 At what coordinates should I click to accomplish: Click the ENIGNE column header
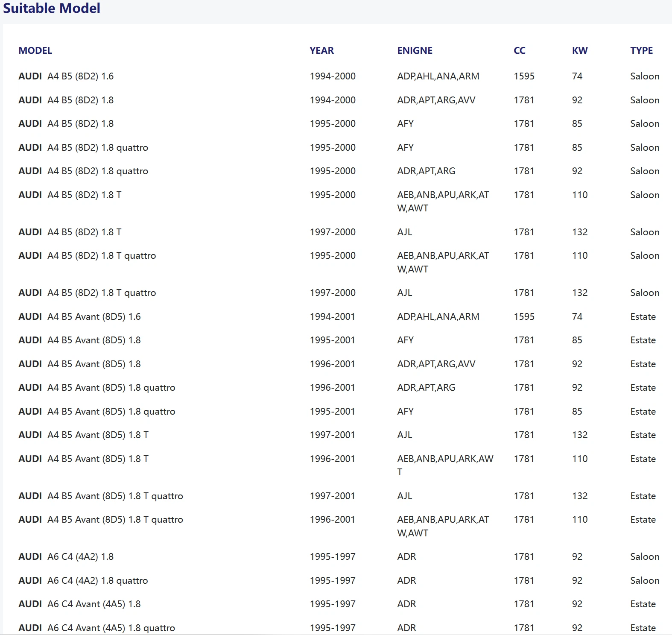pyautogui.click(x=415, y=50)
